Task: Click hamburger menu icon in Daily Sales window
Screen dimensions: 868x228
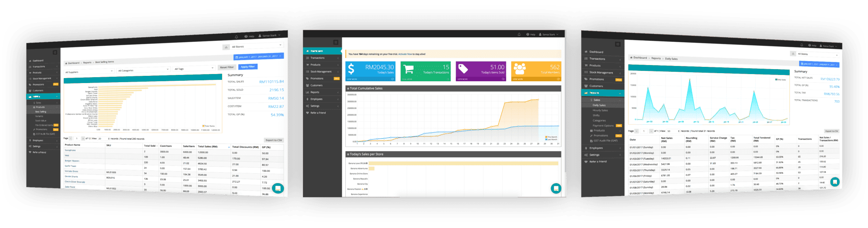Action: coord(618,44)
